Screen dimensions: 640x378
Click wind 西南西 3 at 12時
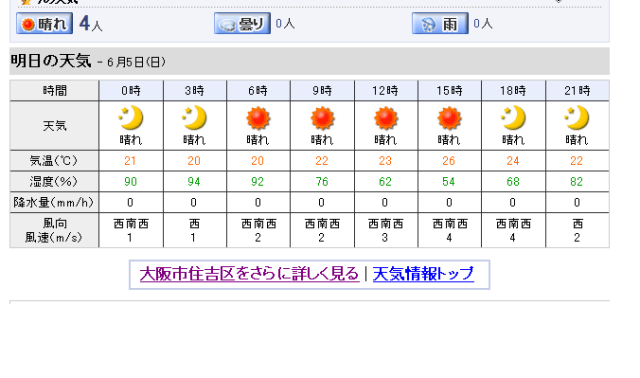[x=386, y=230]
